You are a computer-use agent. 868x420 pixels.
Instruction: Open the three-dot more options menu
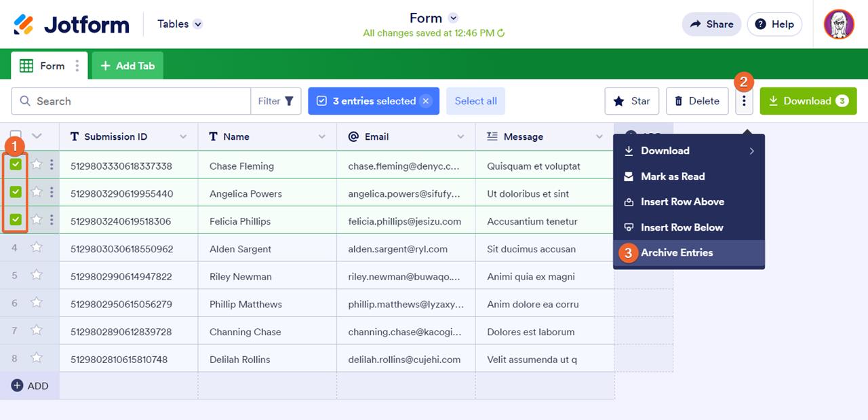[744, 101]
